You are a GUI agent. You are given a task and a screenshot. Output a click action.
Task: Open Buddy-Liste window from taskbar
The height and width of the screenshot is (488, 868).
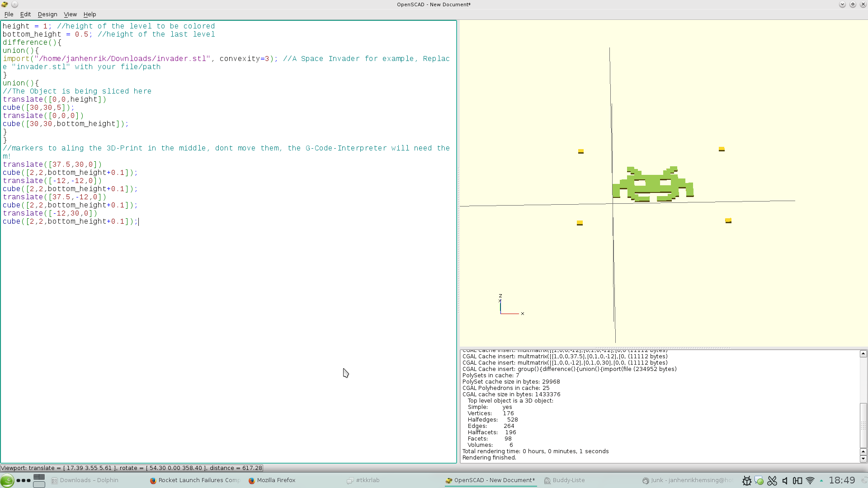(565, 480)
